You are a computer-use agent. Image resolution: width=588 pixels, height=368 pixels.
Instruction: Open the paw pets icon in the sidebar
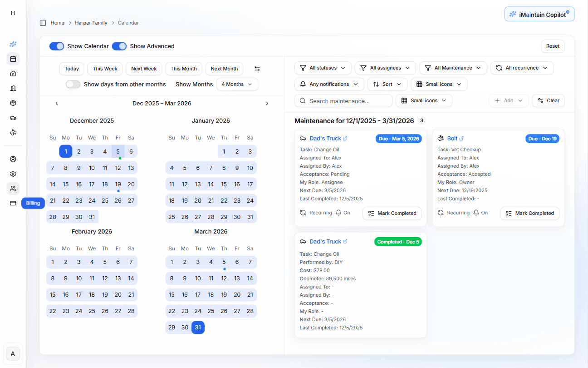13,133
